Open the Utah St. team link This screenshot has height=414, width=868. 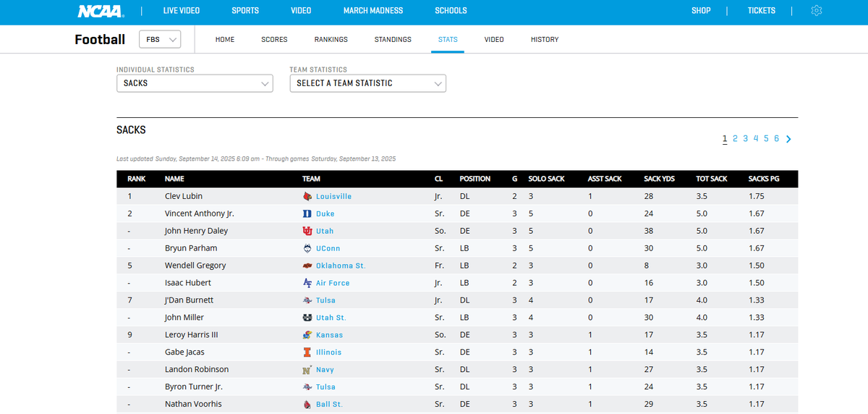point(331,318)
